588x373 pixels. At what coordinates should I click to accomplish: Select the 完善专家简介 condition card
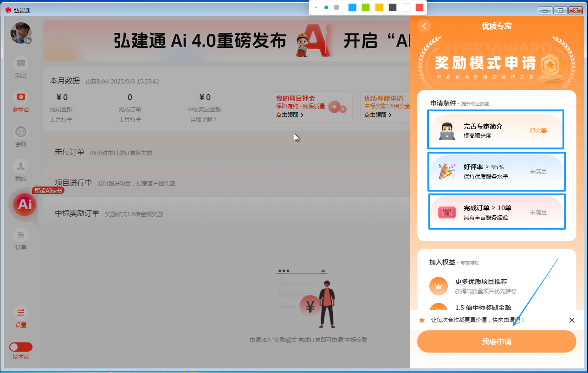click(x=496, y=130)
